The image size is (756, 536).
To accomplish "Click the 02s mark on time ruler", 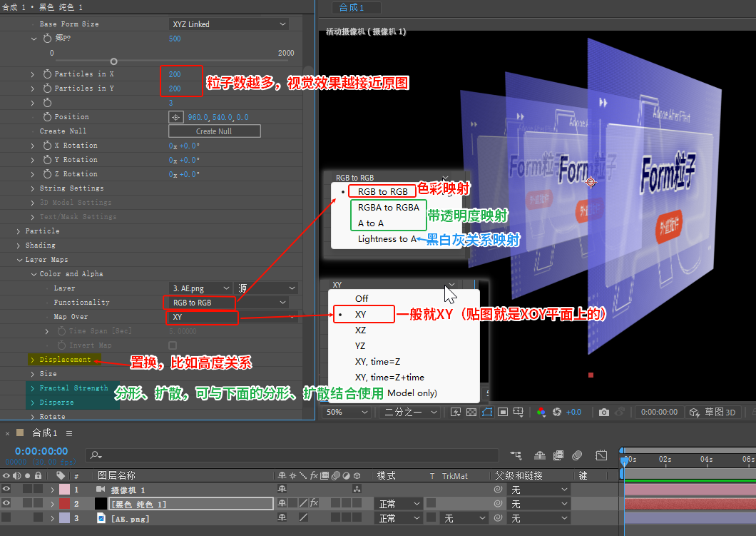I will click(665, 460).
